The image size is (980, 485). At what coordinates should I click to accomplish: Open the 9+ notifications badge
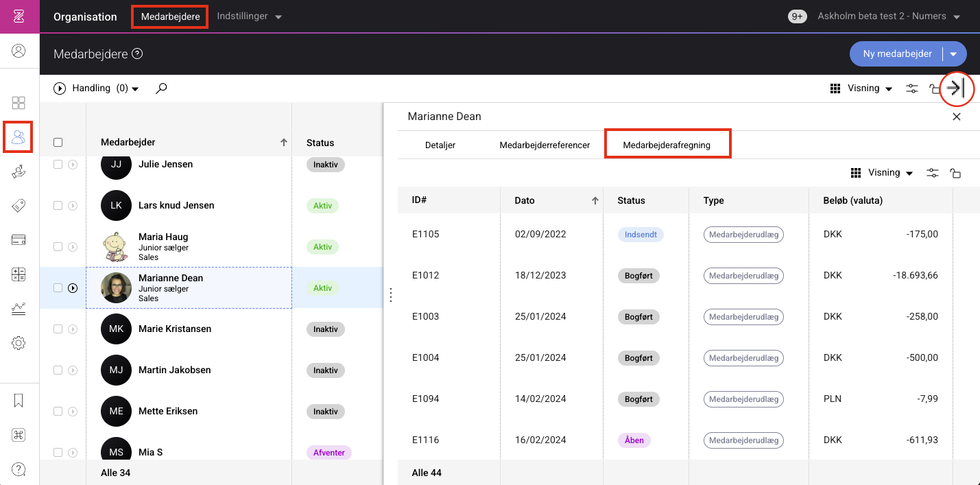(798, 16)
